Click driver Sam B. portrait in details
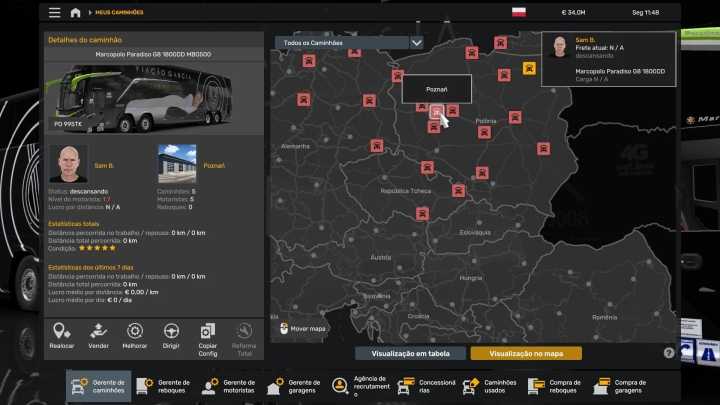 [x=68, y=164]
